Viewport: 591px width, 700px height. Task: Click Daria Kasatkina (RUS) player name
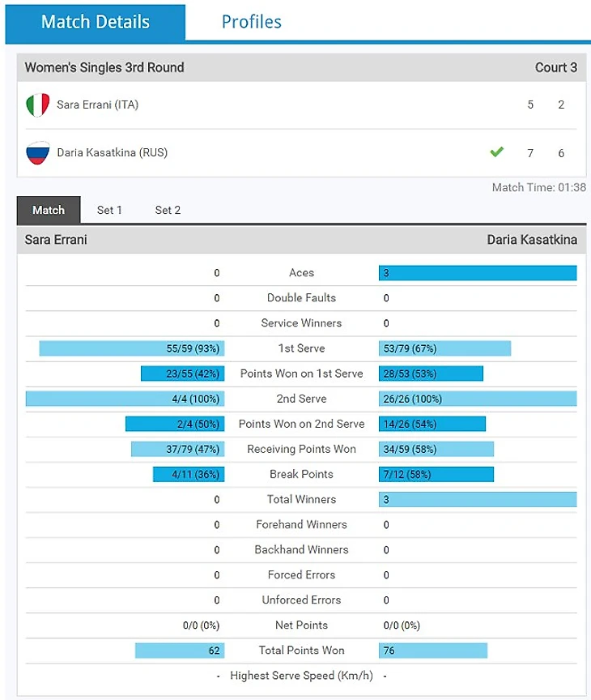click(112, 153)
